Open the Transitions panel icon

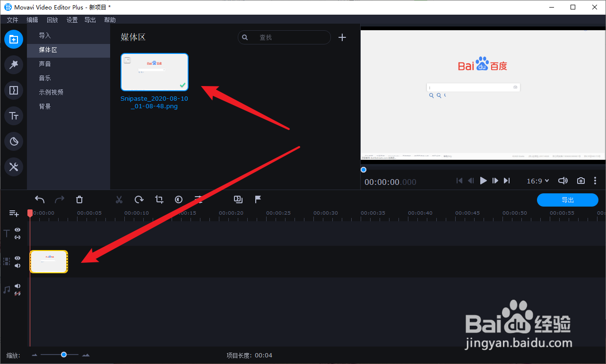(14, 90)
